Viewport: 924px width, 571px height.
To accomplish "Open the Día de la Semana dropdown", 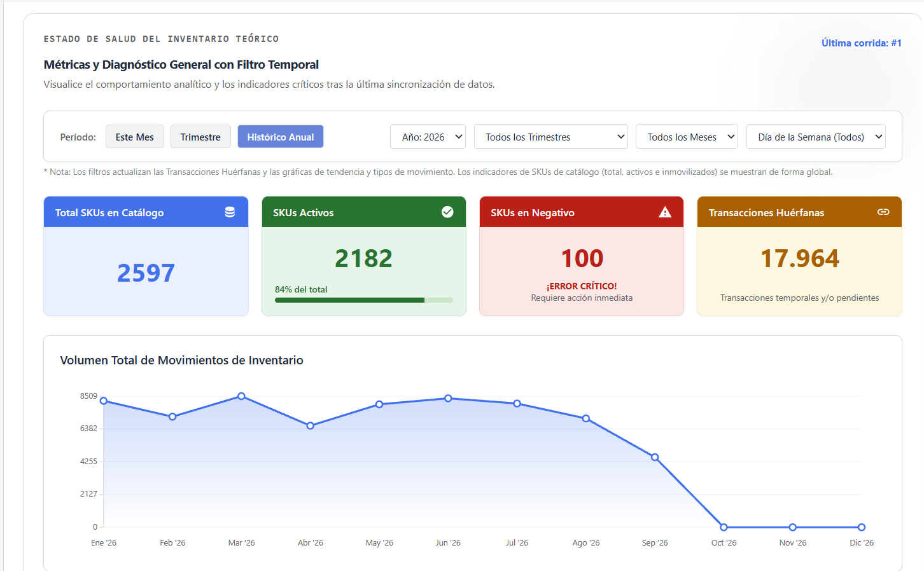I will coord(816,137).
